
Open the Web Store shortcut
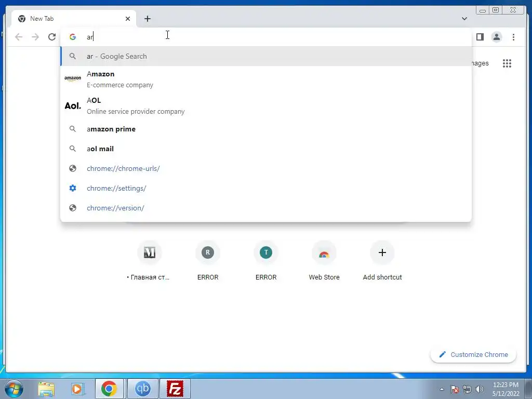pos(324,261)
